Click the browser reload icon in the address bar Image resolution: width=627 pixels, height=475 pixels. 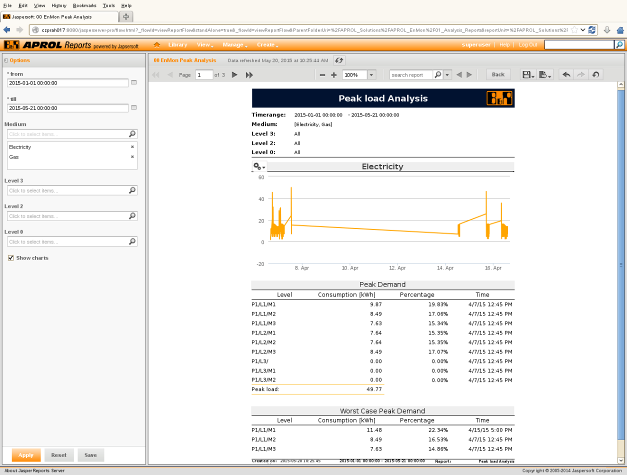592,30
